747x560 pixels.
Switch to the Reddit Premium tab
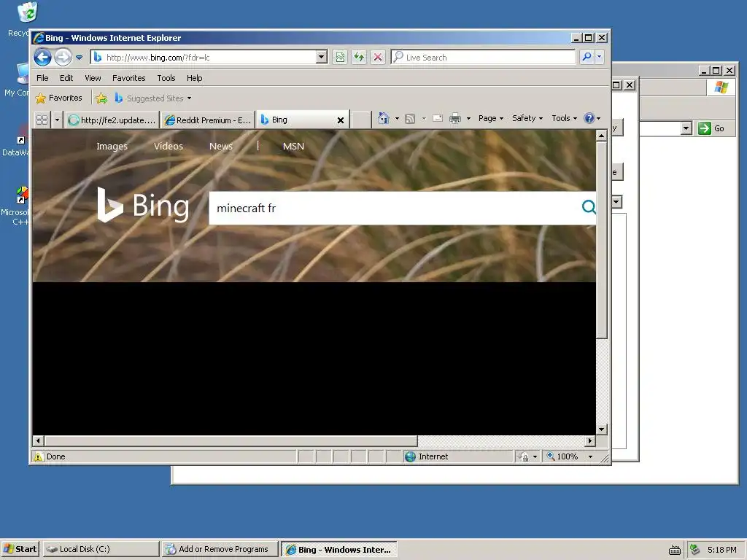point(207,120)
